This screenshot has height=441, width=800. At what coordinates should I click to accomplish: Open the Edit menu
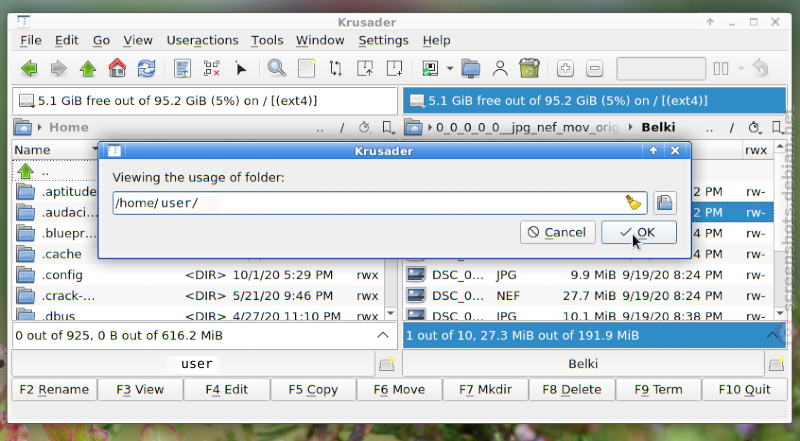(x=67, y=40)
